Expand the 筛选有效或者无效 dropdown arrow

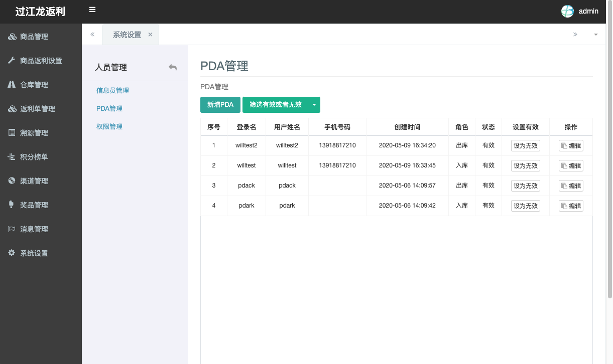pos(314,105)
